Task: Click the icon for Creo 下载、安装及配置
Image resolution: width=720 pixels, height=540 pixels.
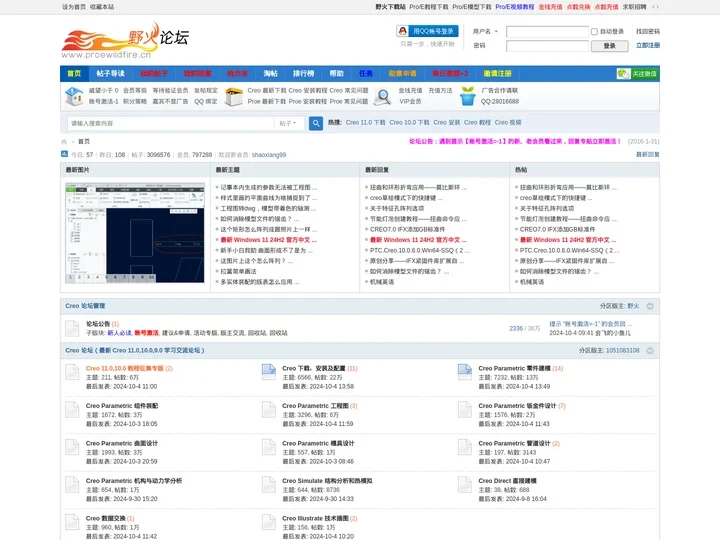Action: click(x=269, y=372)
